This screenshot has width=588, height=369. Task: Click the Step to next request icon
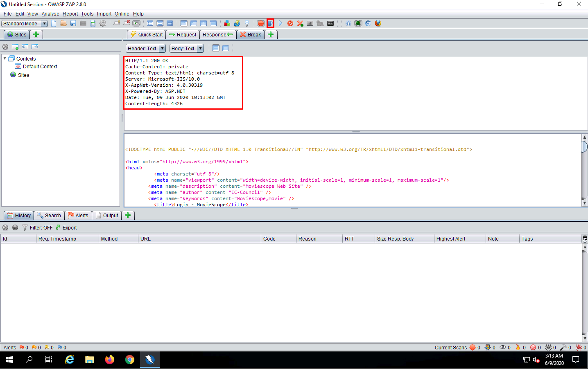(271, 23)
